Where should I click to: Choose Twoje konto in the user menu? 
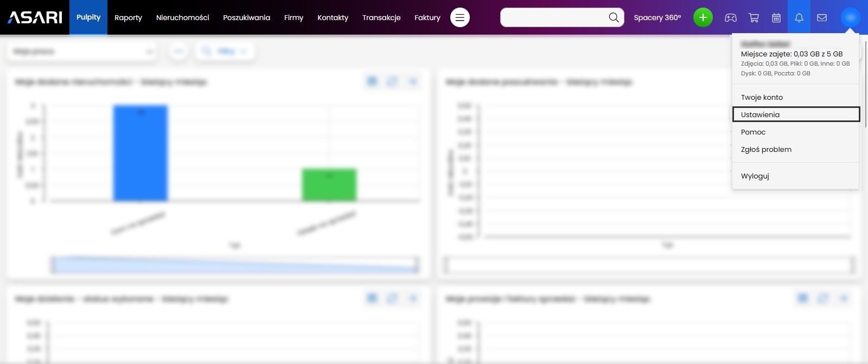click(762, 97)
